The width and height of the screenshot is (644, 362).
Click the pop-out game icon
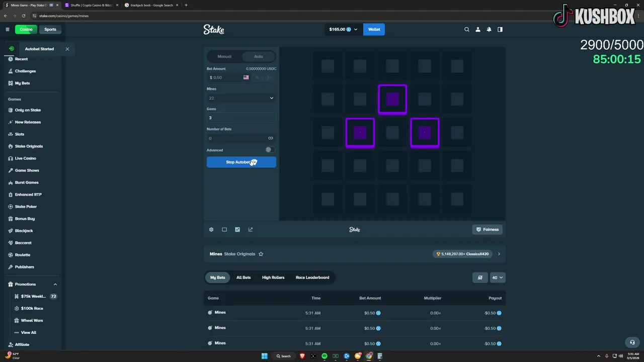point(251,229)
